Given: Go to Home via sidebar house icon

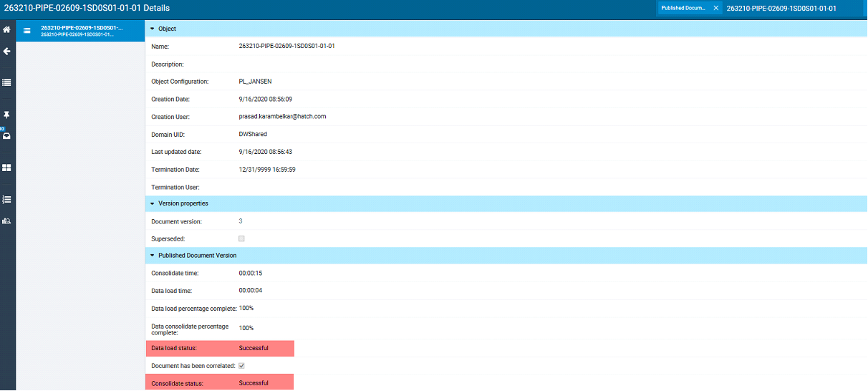Looking at the screenshot, I should [6, 30].
